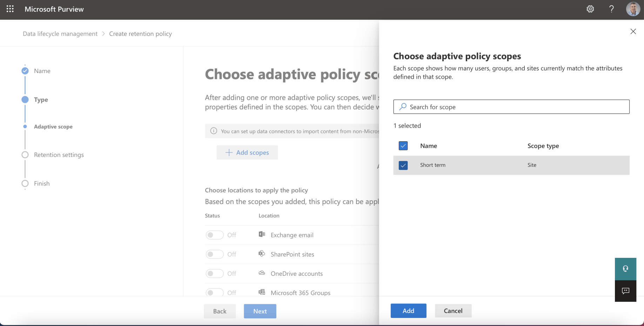The image size is (644, 326).
Task: Click the Help question mark icon
Action: pyautogui.click(x=611, y=9)
